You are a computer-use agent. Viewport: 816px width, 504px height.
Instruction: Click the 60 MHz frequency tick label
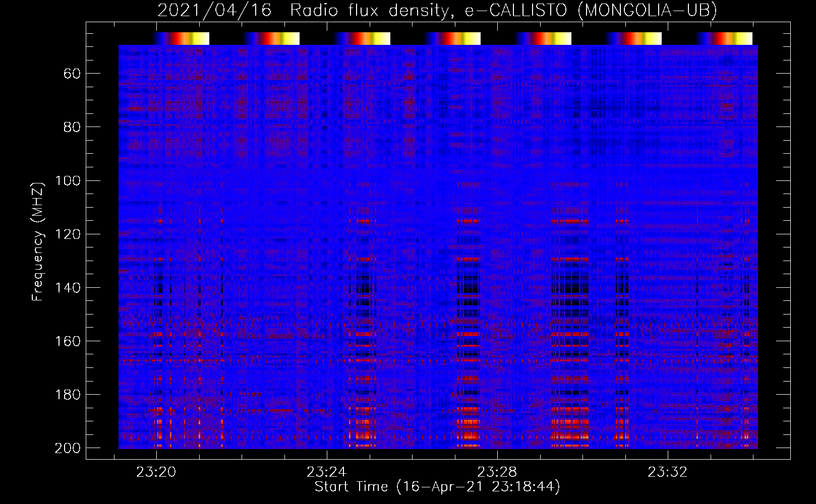coord(72,74)
